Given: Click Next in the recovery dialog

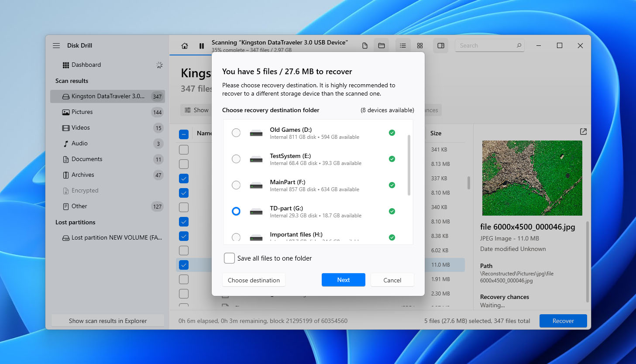Looking at the screenshot, I should point(344,280).
